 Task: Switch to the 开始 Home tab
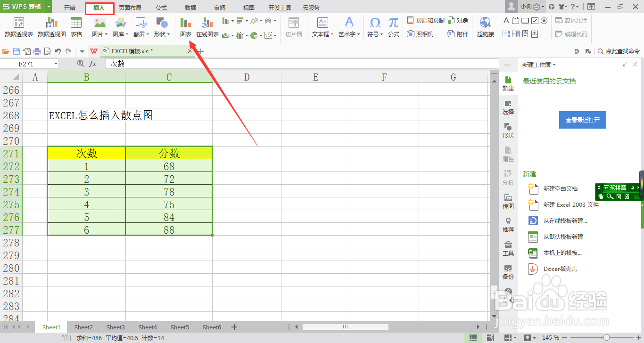point(70,8)
